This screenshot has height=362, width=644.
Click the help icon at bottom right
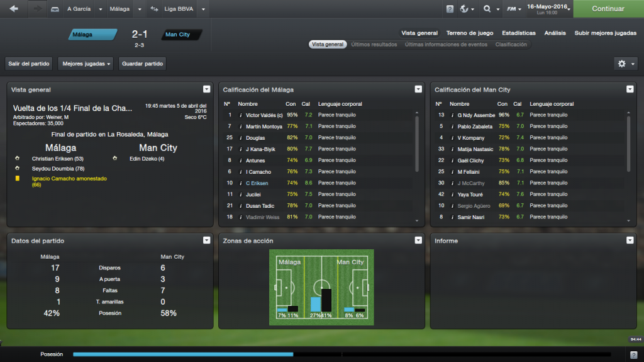tap(634, 354)
